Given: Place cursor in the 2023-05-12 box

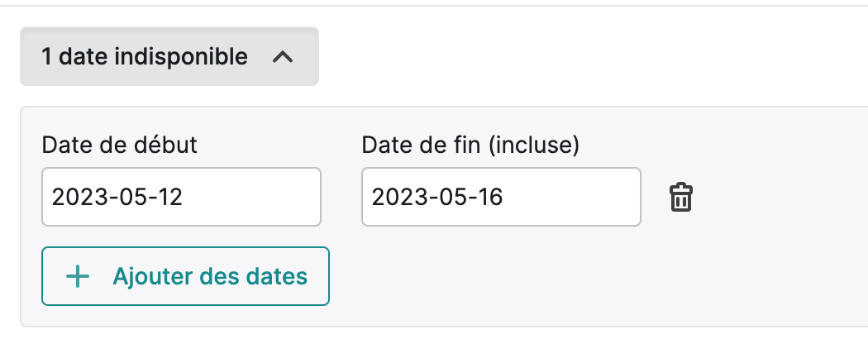Looking at the screenshot, I should (182, 197).
